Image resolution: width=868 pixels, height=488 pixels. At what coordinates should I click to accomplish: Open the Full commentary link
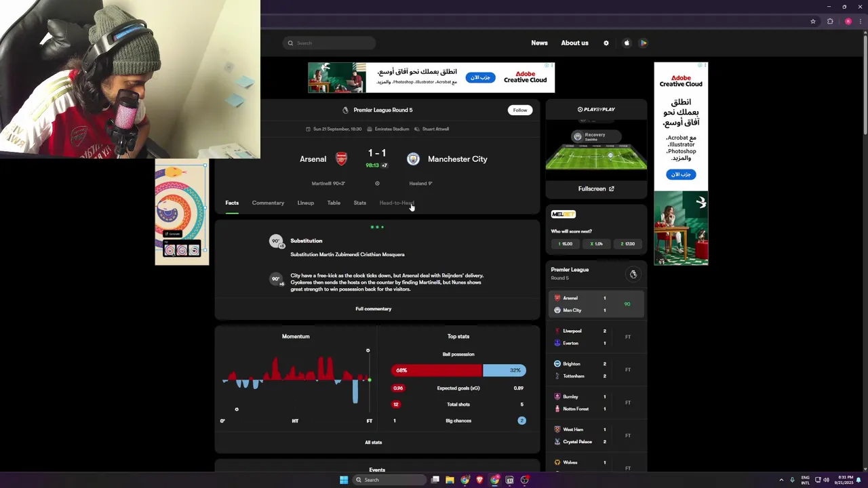click(374, 309)
